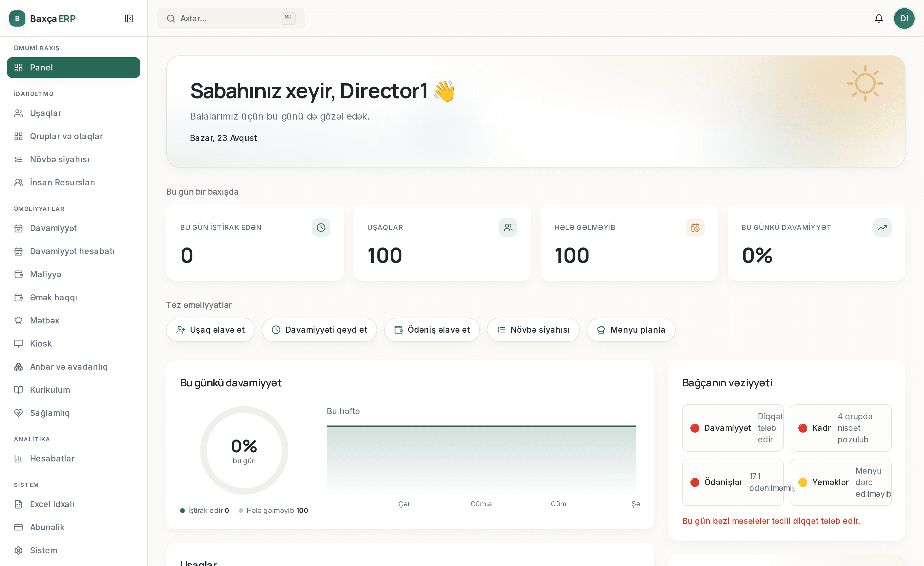Open Abunəlik page
Screen dimensions: 924x566
74,527
